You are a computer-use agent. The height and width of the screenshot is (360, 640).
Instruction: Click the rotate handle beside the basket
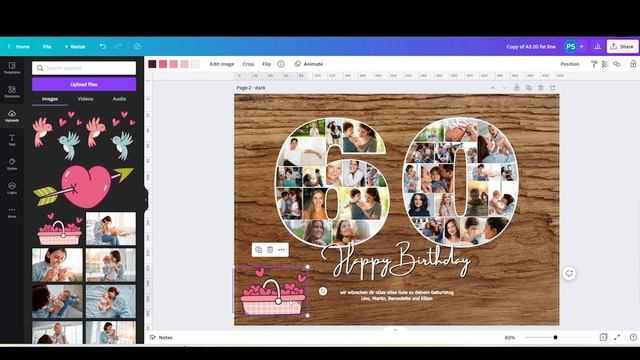coord(322,291)
